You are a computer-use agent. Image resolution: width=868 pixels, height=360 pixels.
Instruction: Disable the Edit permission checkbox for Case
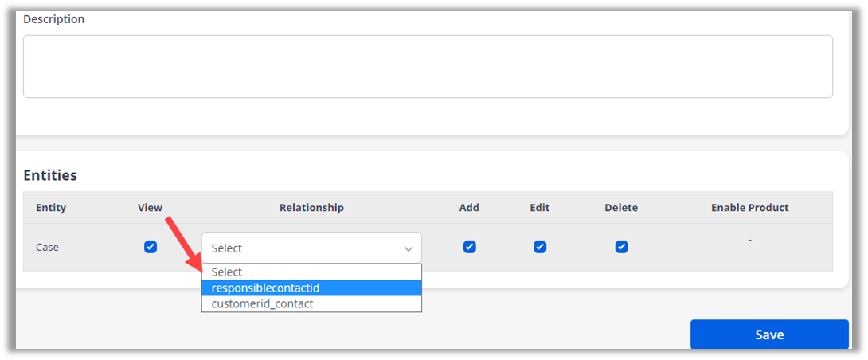[x=540, y=247]
